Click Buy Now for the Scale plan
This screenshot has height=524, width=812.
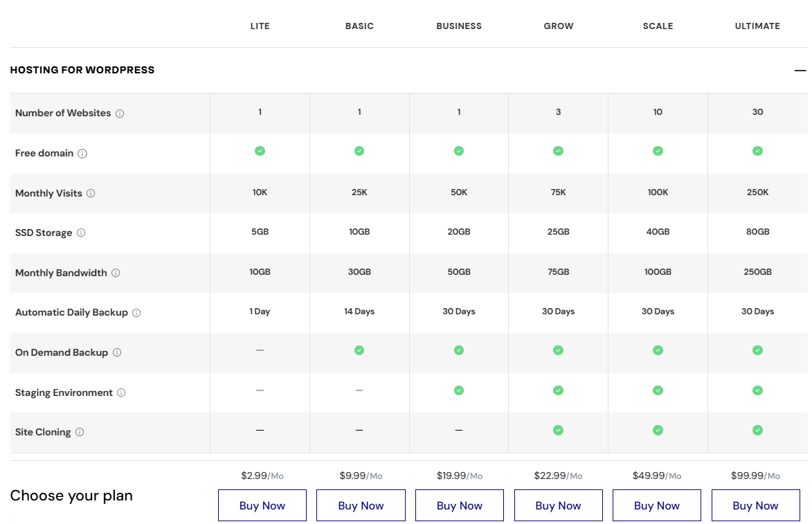tap(657, 505)
